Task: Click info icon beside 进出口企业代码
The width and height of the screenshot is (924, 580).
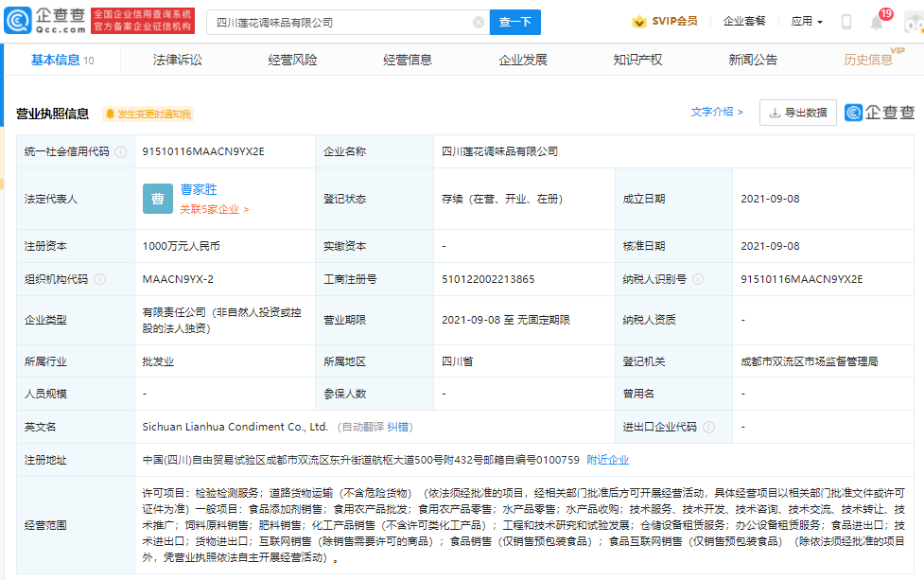Action: [708, 427]
